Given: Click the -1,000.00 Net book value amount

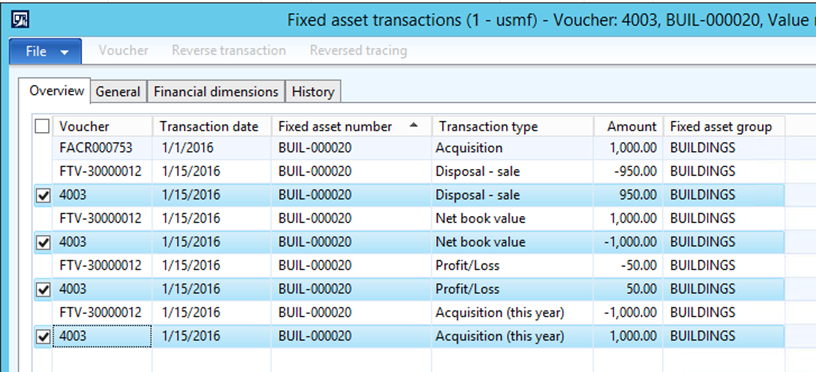Looking at the screenshot, I should [x=628, y=242].
